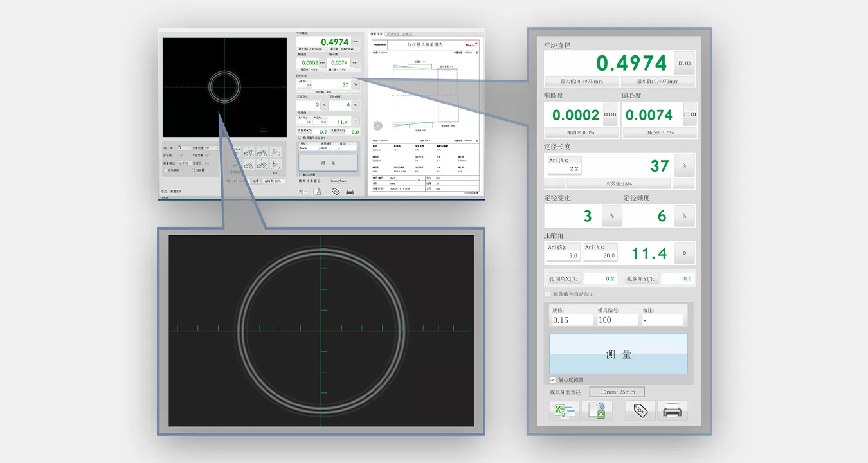Select the top-row X axis icon
The height and width of the screenshot is (463, 868).
276,152
